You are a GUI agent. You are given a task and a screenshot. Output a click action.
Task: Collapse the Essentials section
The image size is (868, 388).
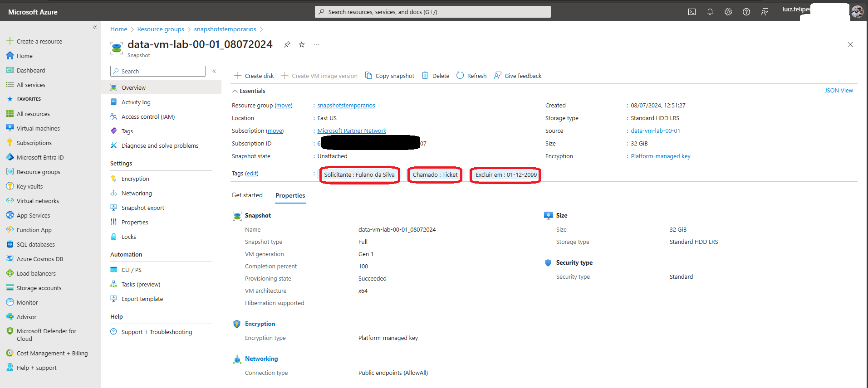tap(235, 91)
